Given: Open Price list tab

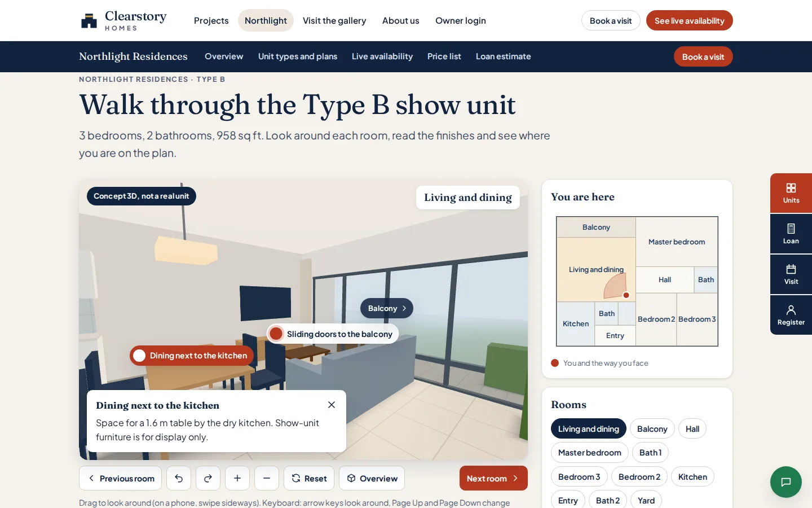Looking at the screenshot, I should pos(444,56).
